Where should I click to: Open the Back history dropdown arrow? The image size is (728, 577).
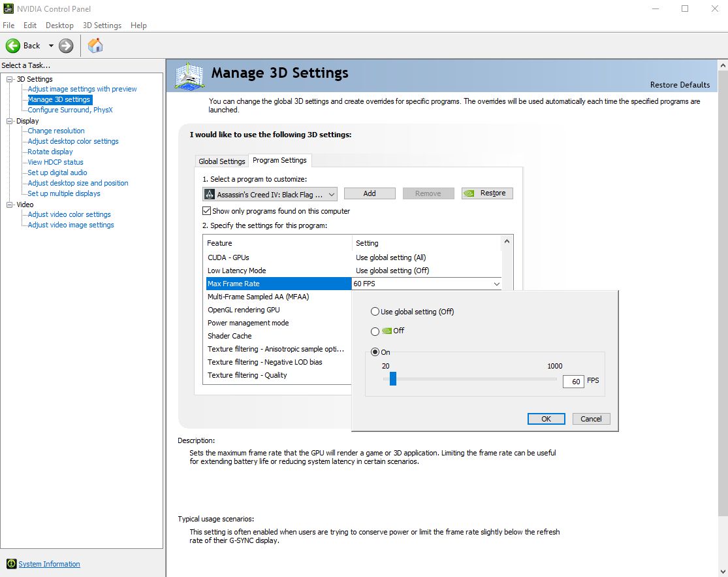[x=51, y=46]
